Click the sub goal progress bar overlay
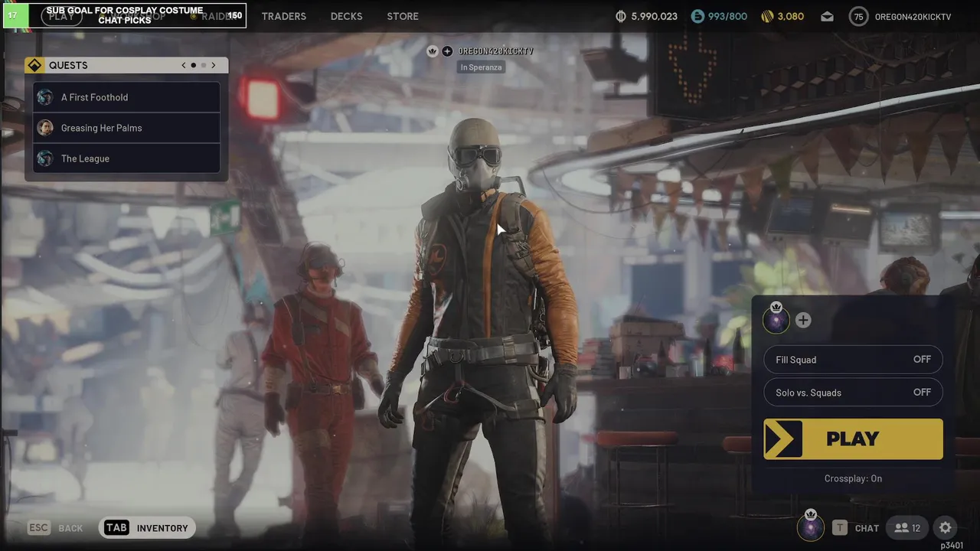This screenshot has width=980, height=551. coord(124,15)
